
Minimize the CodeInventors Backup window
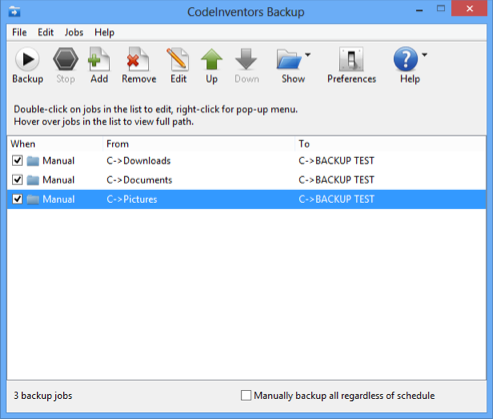[419, 10]
